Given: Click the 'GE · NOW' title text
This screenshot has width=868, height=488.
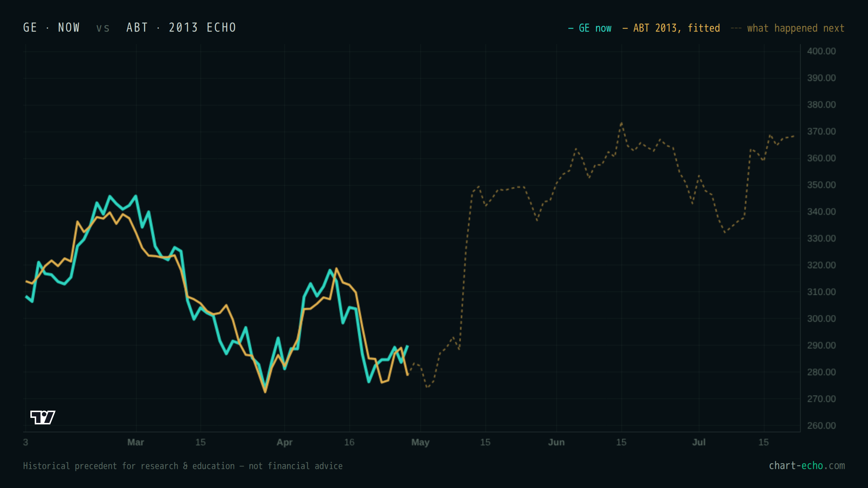Looking at the screenshot, I should (x=51, y=27).
